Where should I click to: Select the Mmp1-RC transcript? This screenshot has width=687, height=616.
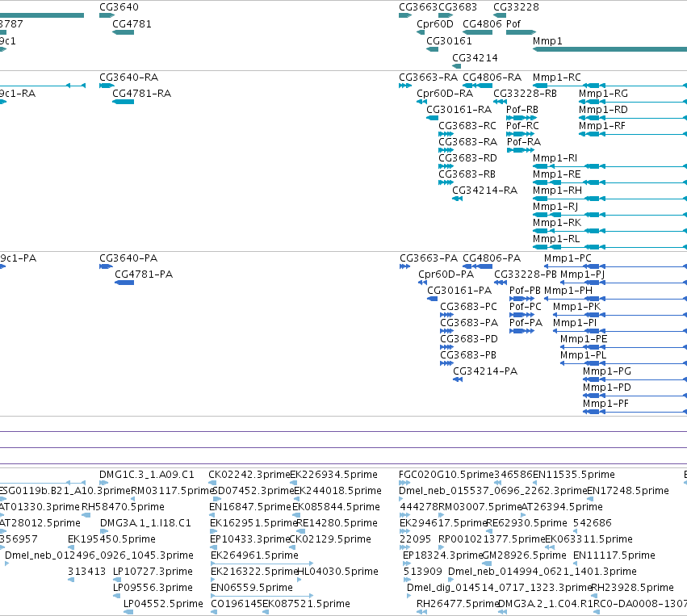[x=557, y=78]
